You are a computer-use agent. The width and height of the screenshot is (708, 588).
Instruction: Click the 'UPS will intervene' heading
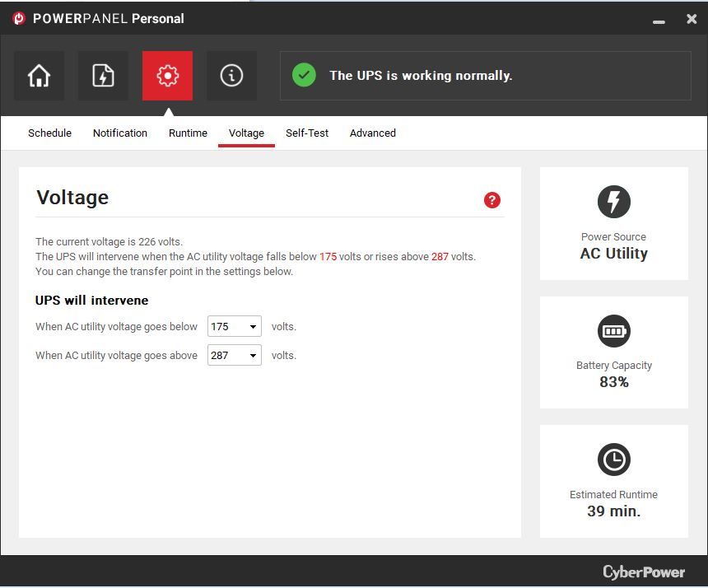(x=91, y=301)
